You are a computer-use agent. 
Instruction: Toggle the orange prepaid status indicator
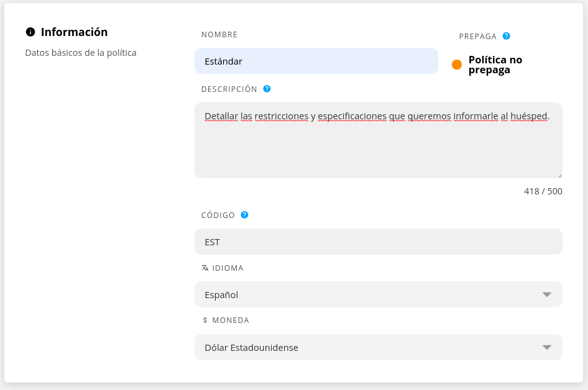[457, 65]
